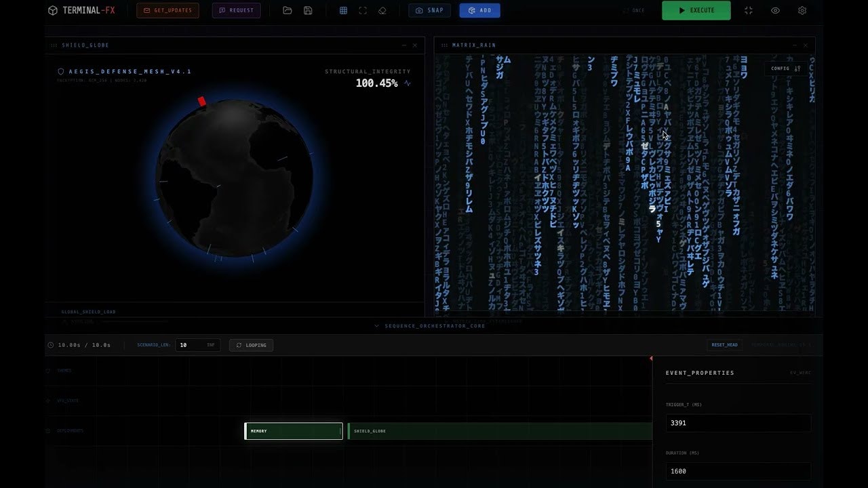Select the grid layout icon in the toolbar
Screen dimensions: 868x488
click(343, 10)
